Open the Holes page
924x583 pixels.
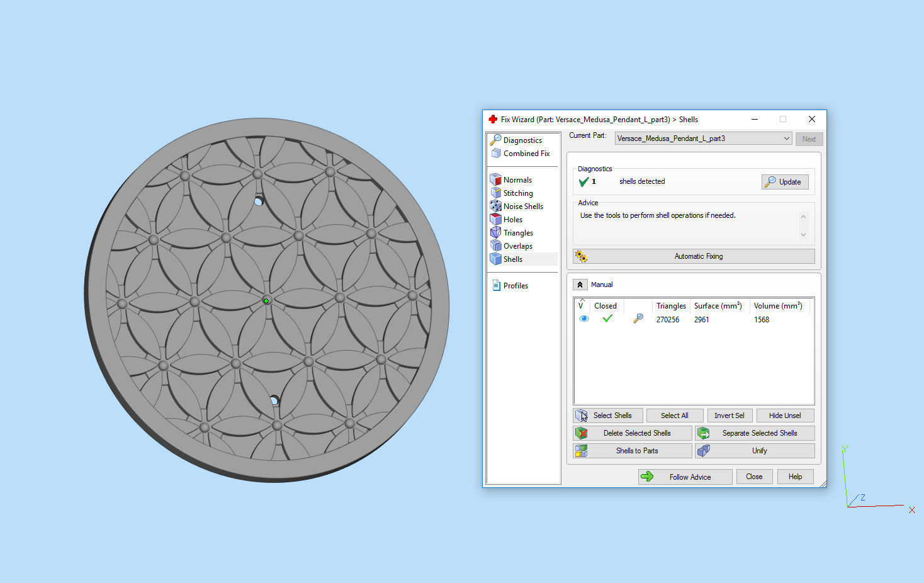click(x=507, y=220)
